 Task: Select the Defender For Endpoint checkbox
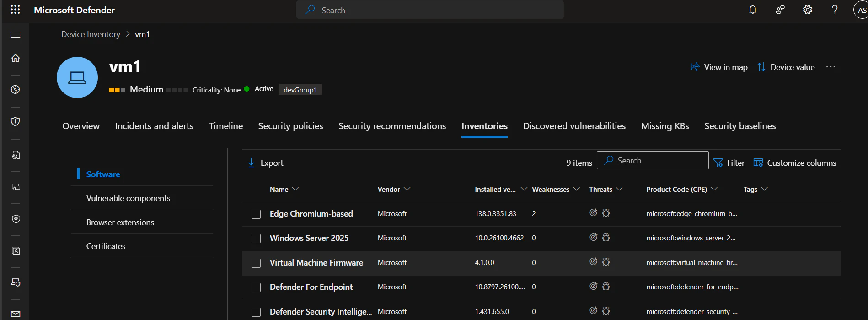[x=256, y=287]
